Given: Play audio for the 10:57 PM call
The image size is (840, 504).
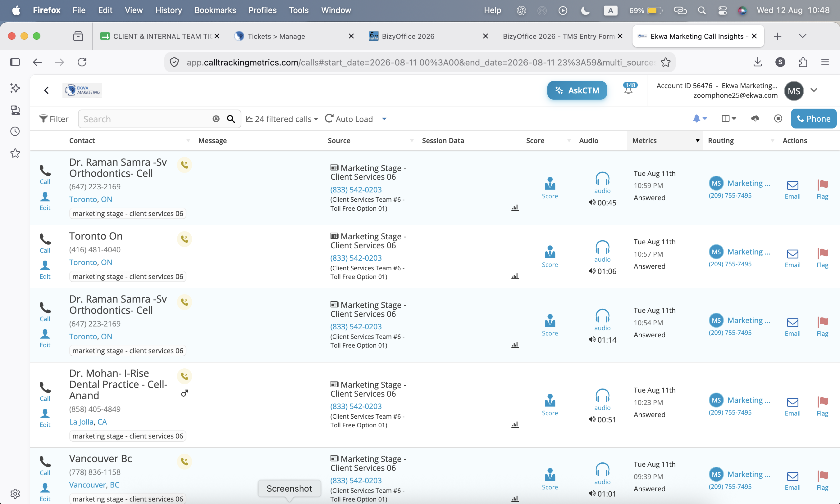Looking at the screenshot, I should coord(602,251).
